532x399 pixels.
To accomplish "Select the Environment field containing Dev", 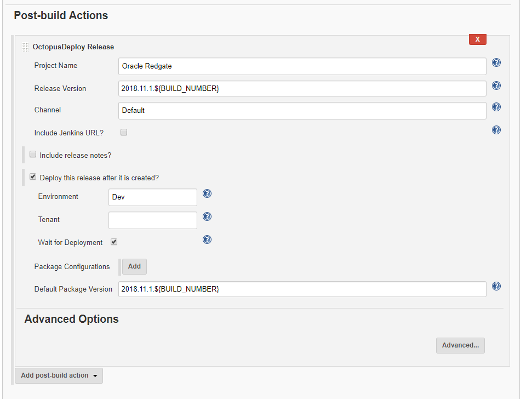I will (x=153, y=197).
